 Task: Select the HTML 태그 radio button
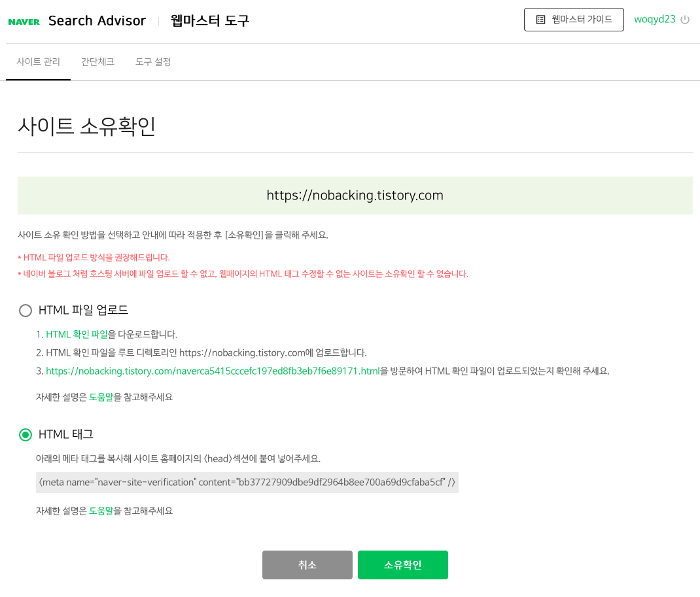(x=26, y=434)
